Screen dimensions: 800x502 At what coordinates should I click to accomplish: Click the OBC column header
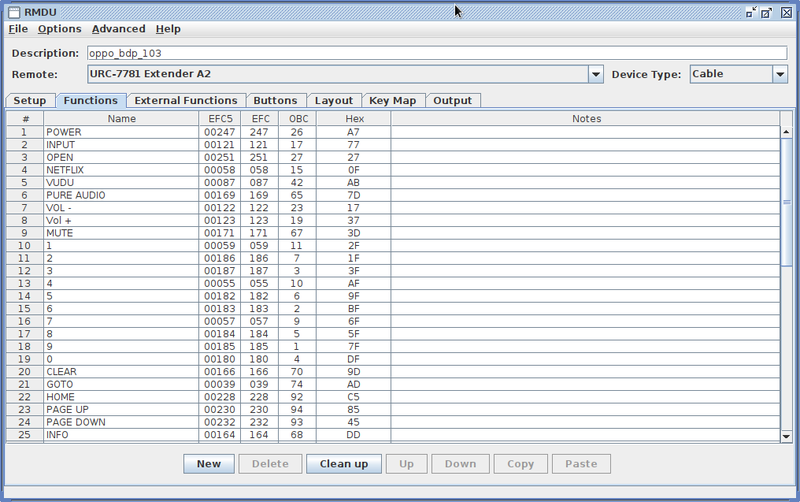(x=298, y=119)
